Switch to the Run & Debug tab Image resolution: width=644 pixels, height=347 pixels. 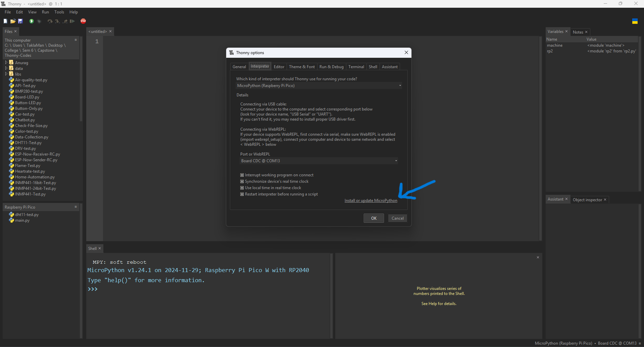[x=331, y=67]
